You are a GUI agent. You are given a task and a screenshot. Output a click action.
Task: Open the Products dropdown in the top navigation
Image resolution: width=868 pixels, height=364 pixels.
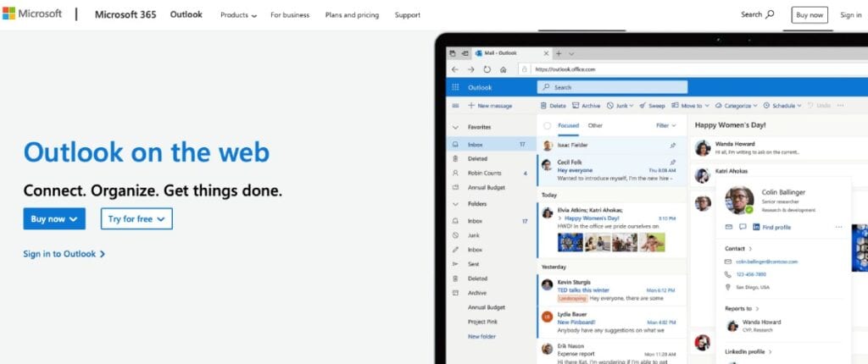point(238,15)
